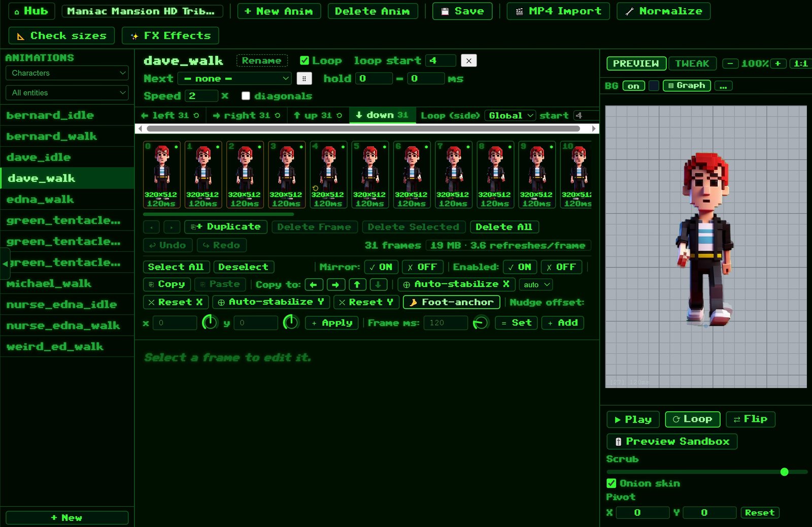Expand the collapsed left side panel arrow

coord(5,263)
